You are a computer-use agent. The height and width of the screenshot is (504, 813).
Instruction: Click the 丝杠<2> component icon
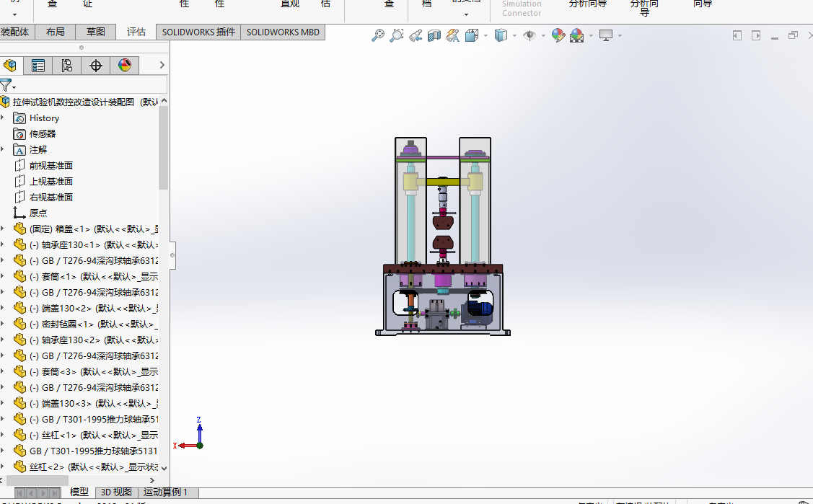(19, 467)
